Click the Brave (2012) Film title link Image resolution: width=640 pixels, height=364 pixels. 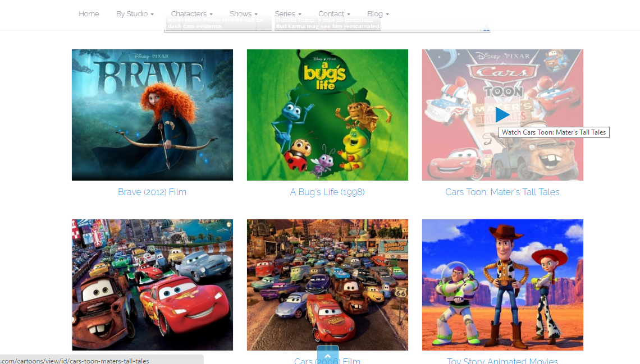[x=152, y=192]
